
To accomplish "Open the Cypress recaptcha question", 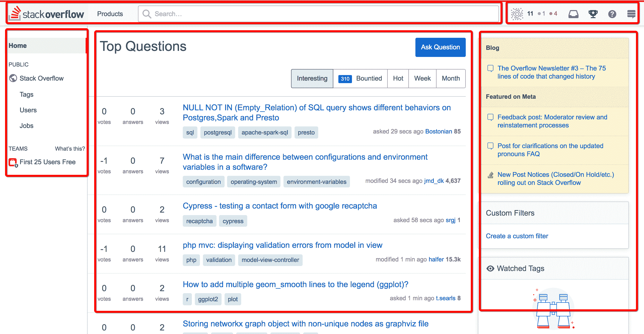I will tap(280, 206).
